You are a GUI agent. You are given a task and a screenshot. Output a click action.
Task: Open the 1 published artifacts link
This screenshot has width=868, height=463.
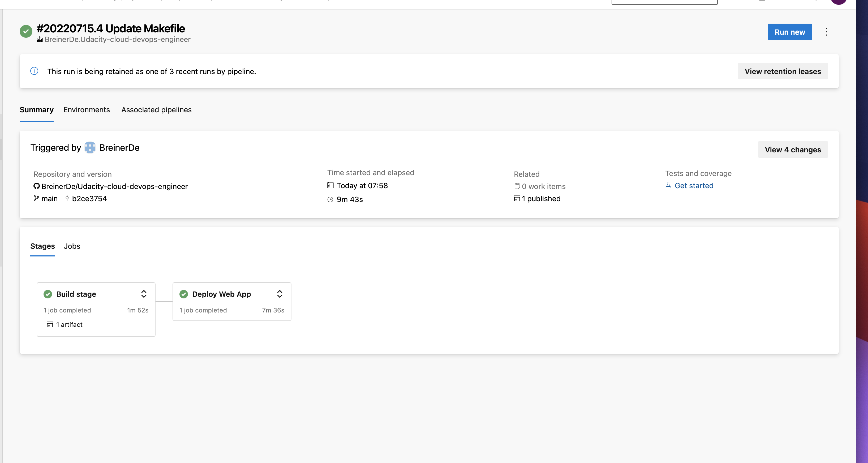(x=541, y=199)
